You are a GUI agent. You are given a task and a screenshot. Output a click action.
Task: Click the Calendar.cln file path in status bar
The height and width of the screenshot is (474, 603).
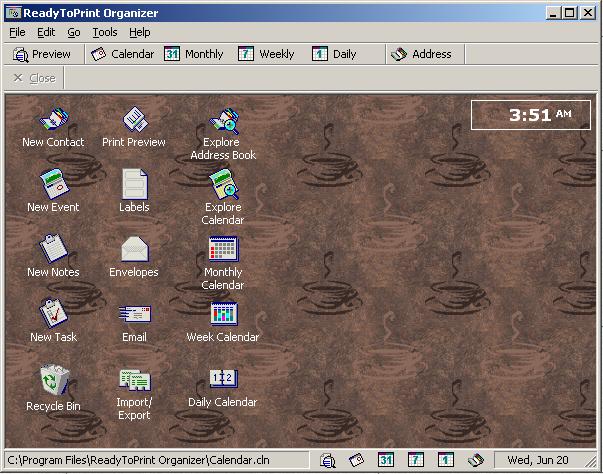[139, 460]
